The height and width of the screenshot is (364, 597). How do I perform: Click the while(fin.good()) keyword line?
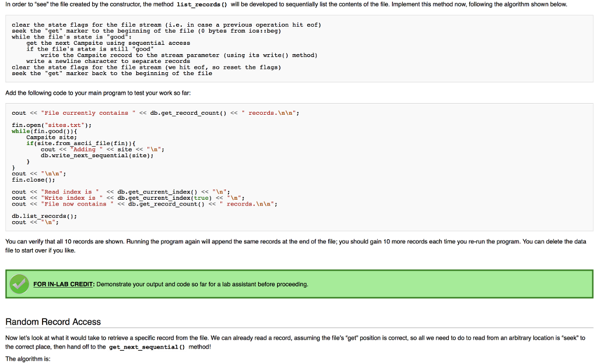point(44,131)
